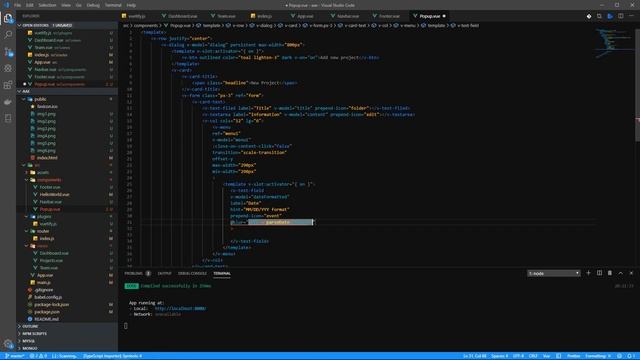
Task: Click the errors and warnings status bar counter
Action: point(38,356)
